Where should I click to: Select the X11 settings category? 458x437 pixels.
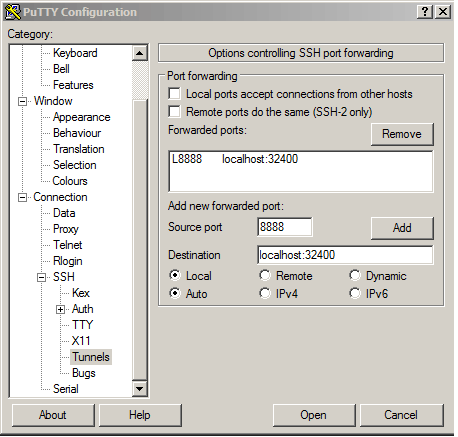81,341
